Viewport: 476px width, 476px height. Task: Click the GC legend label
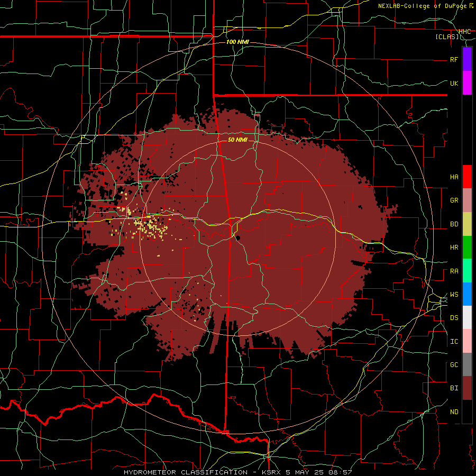pyautogui.click(x=454, y=365)
